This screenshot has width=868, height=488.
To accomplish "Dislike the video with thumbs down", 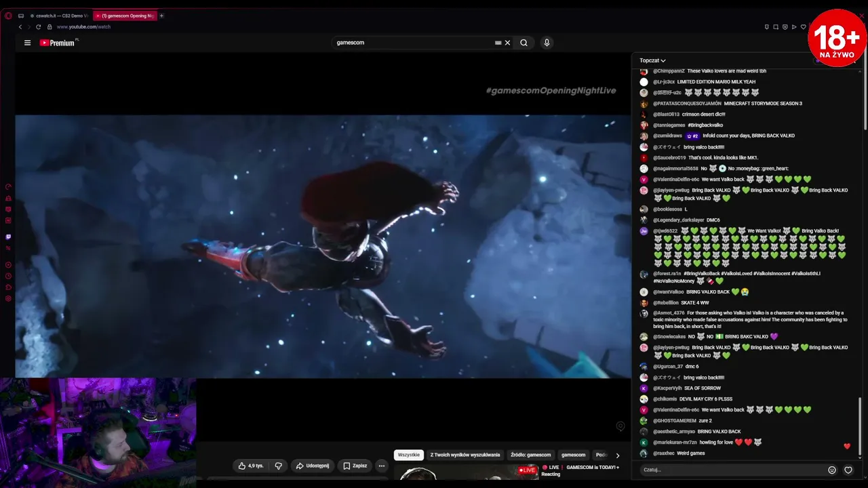I will 278,466.
